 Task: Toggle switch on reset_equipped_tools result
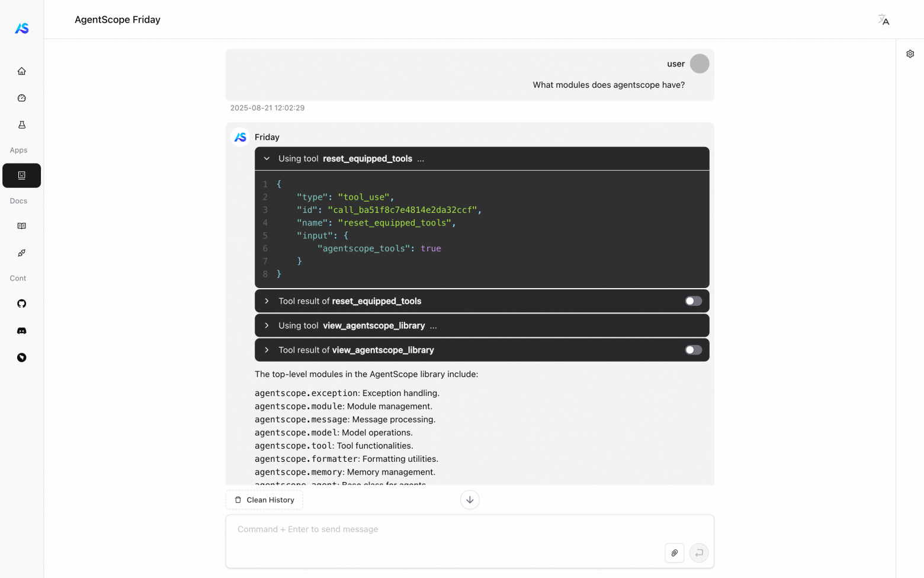[x=693, y=301]
